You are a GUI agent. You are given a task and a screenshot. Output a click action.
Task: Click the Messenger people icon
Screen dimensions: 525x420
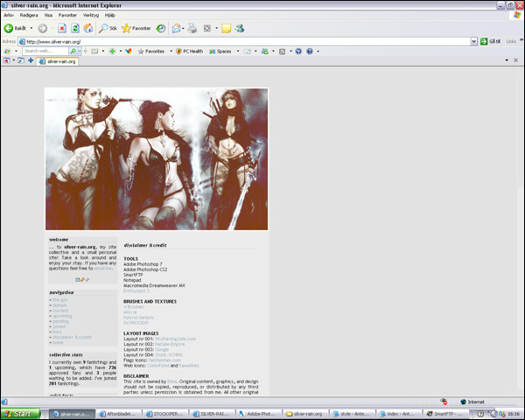click(x=240, y=29)
